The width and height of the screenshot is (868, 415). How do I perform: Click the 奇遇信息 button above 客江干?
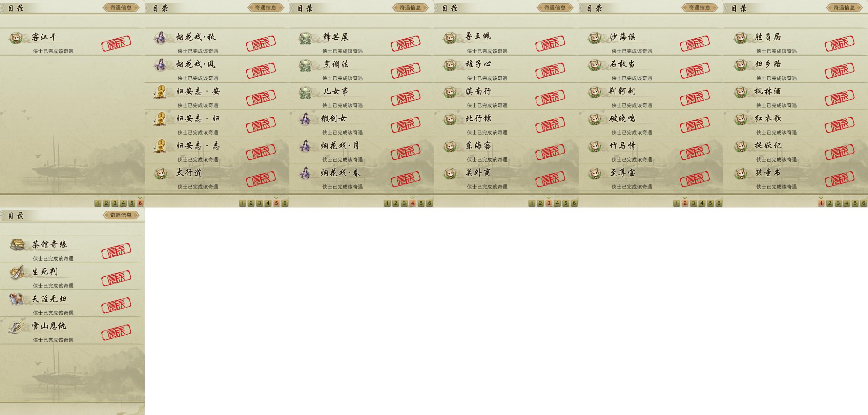pos(121,7)
